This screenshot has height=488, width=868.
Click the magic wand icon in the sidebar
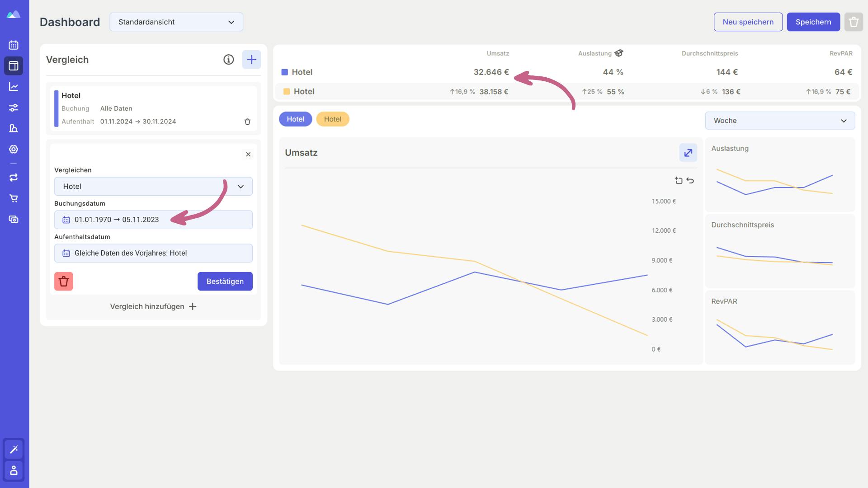click(14, 449)
